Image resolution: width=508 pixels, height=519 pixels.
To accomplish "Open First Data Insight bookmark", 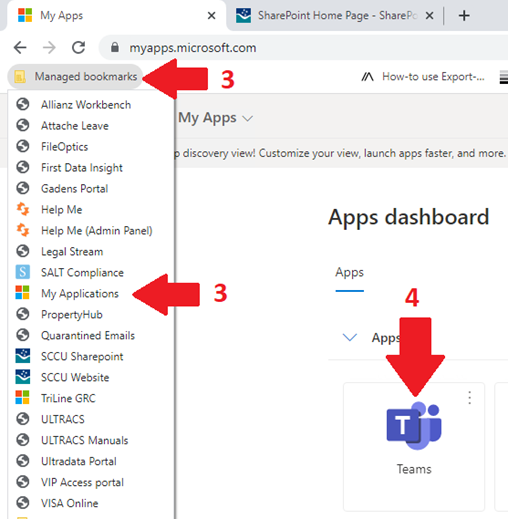I will click(91, 168).
